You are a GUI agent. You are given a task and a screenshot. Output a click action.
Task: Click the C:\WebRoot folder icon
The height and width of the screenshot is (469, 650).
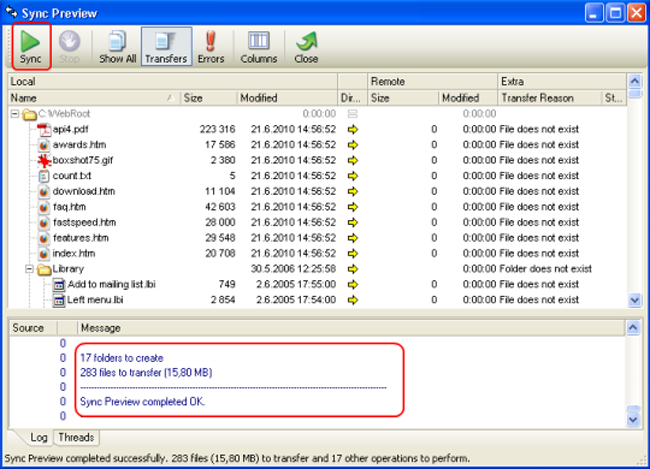click(29, 114)
